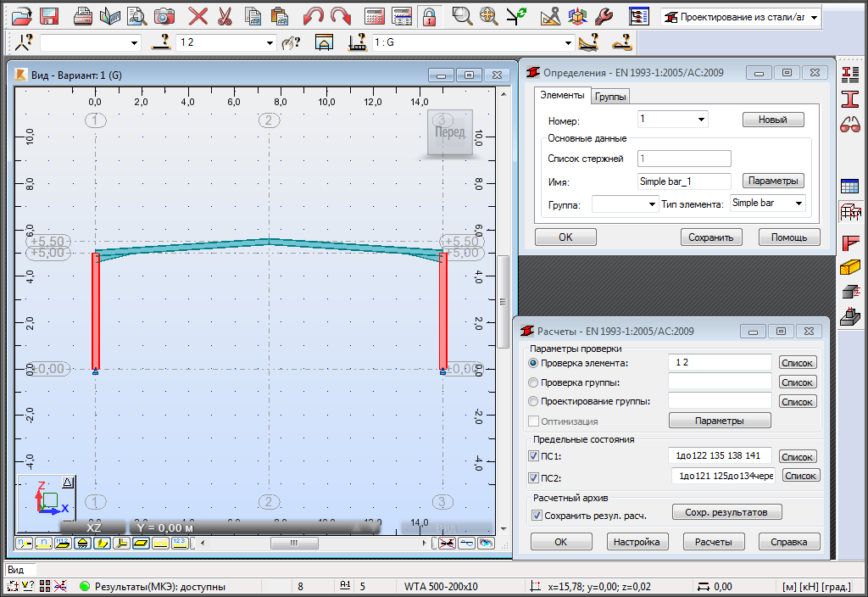Click the red glasses icon in right sidebar
This screenshot has width=868, height=597.
(849, 125)
